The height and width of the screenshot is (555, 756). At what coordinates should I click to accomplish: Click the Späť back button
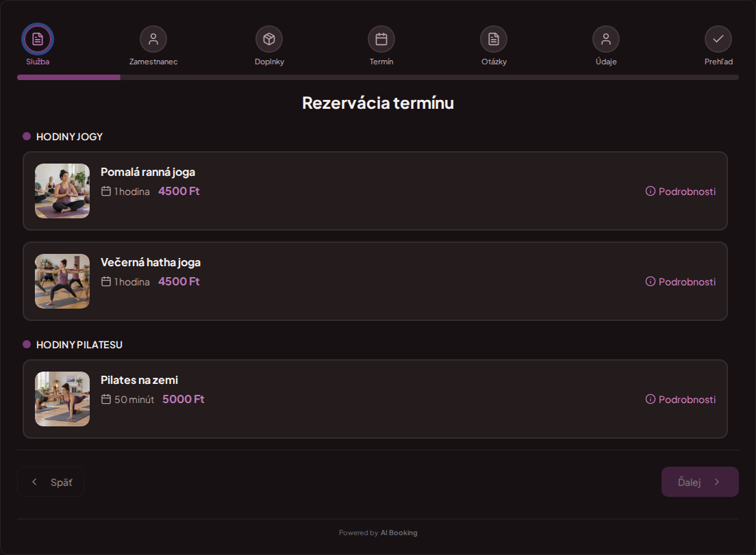pos(51,482)
